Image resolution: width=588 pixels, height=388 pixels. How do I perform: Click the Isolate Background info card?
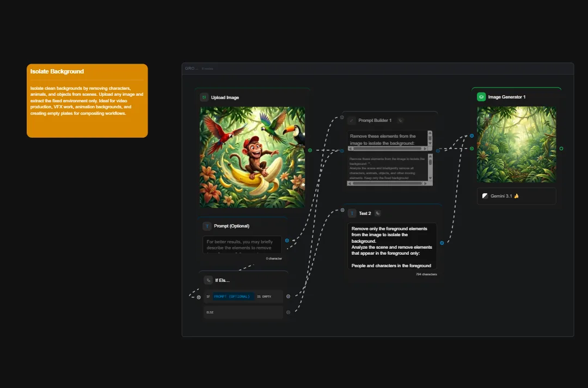point(87,101)
